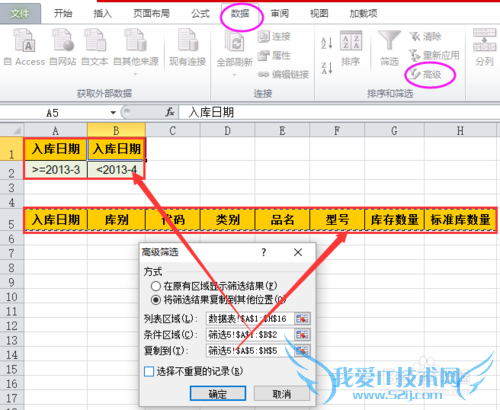Click the 分列 text to columns icon

pos(484,47)
